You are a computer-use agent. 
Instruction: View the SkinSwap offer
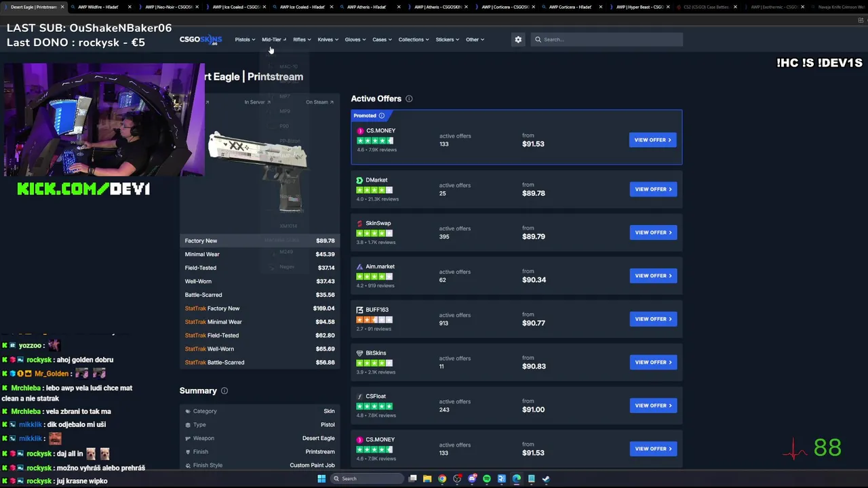pos(653,232)
